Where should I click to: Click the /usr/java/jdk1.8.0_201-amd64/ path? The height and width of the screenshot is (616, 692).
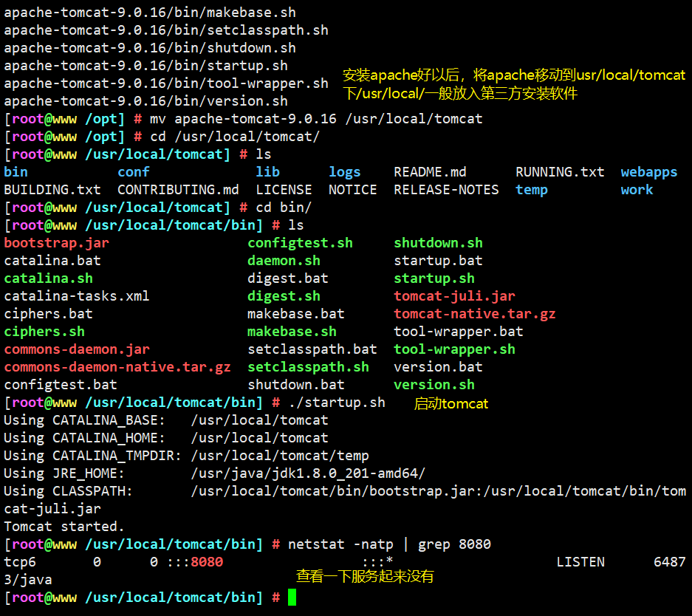pos(308,473)
